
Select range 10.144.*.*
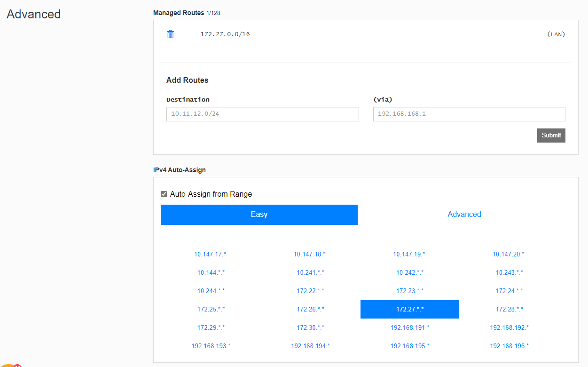click(x=211, y=272)
